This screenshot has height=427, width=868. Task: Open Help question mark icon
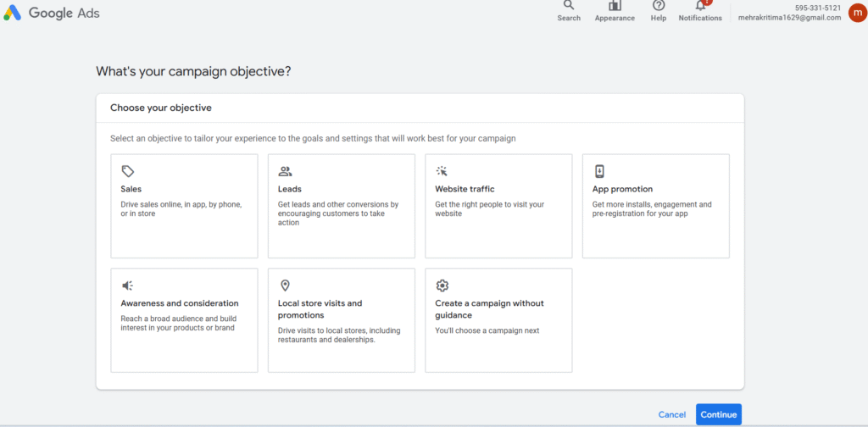tap(658, 6)
